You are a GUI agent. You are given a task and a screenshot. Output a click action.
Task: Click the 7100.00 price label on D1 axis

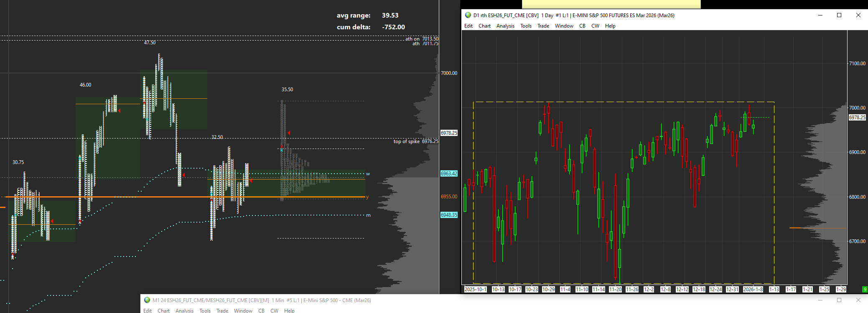[x=857, y=64]
